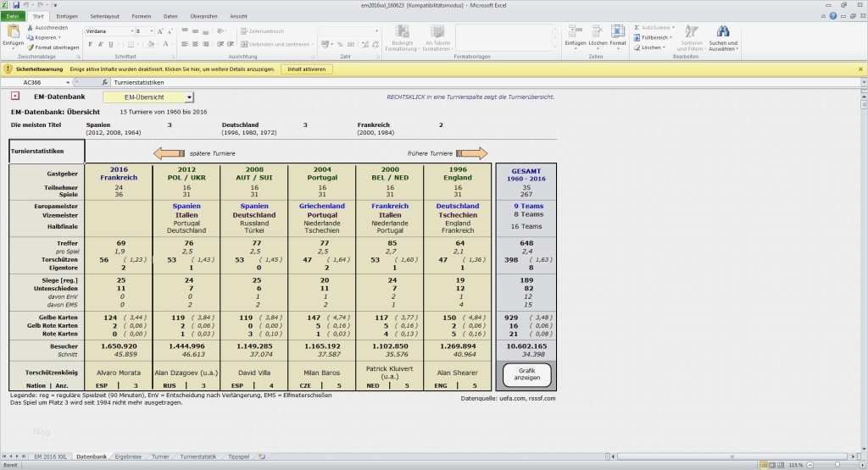Click the Einfügen paste icon
The image size is (868, 470).
pyautogui.click(x=13, y=33)
